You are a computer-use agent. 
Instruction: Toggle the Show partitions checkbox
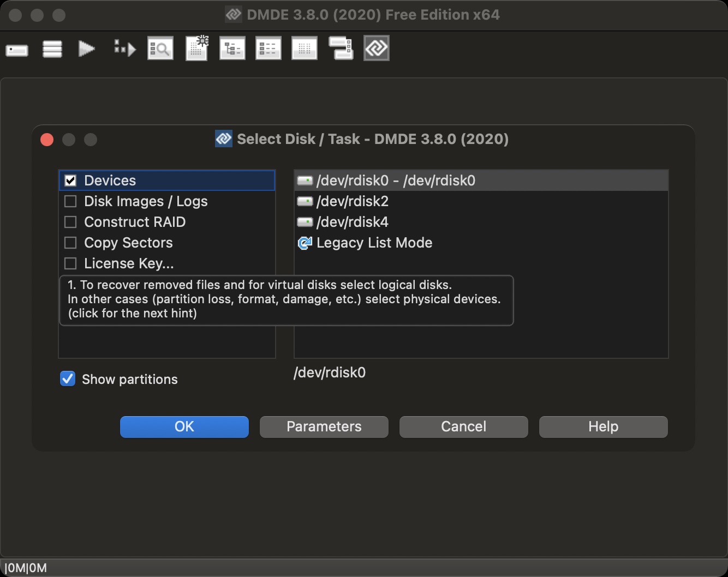click(68, 378)
